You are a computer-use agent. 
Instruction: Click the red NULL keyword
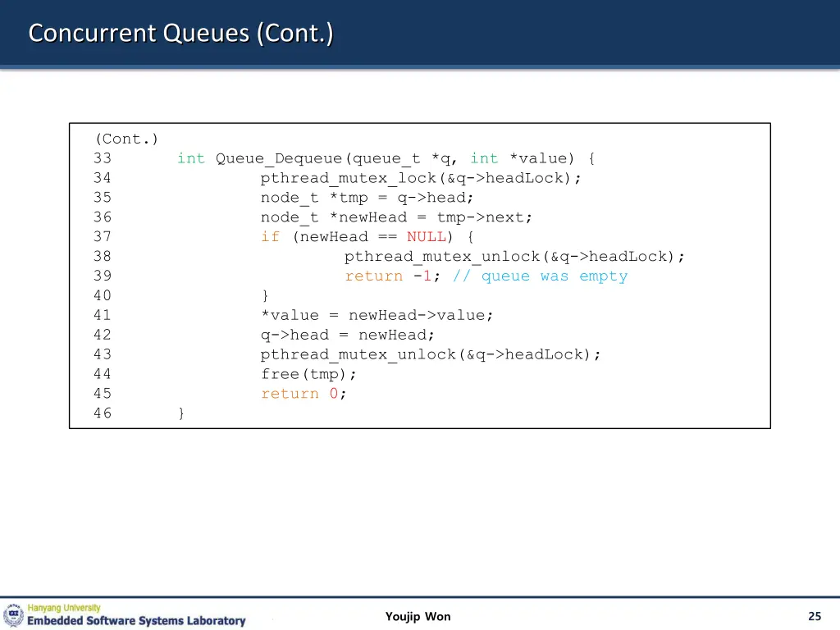click(426, 237)
